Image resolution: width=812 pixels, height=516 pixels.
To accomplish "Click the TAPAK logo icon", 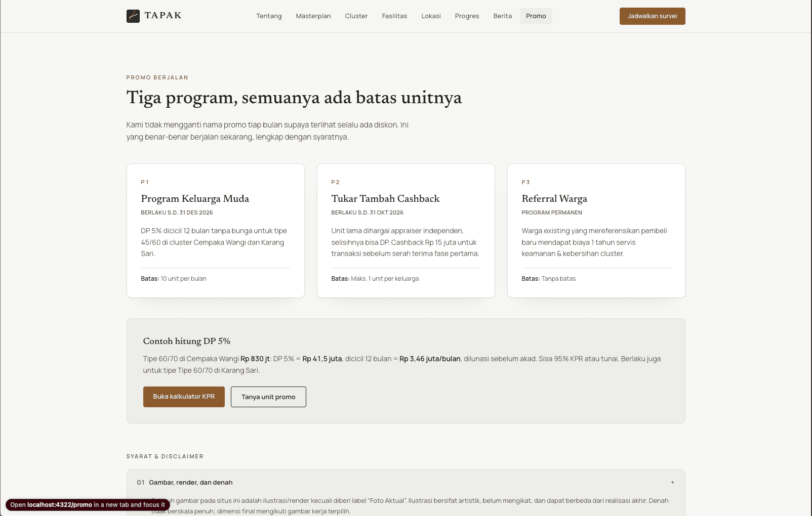I will pos(133,16).
